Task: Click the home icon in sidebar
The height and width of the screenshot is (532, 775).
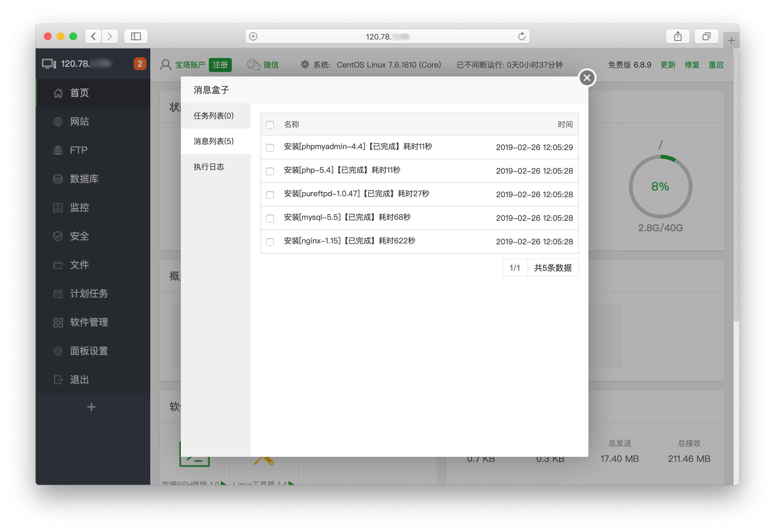Action: pos(58,93)
